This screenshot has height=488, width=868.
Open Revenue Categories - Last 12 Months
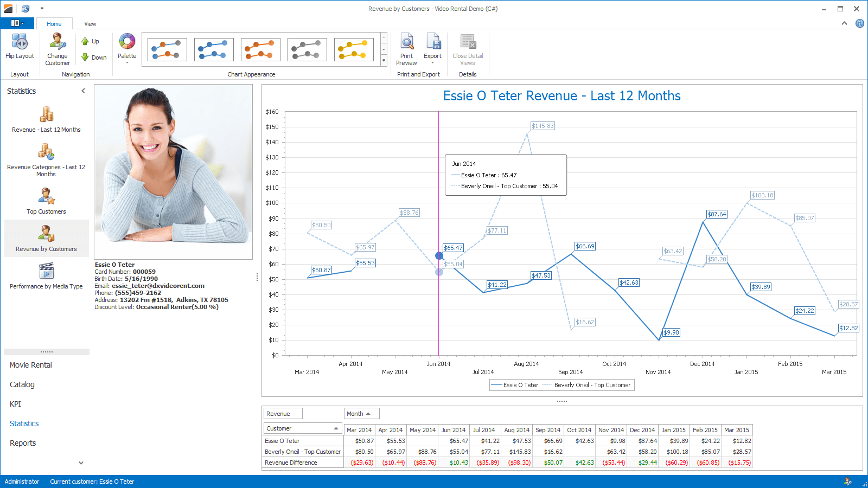[x=46, y=160]
